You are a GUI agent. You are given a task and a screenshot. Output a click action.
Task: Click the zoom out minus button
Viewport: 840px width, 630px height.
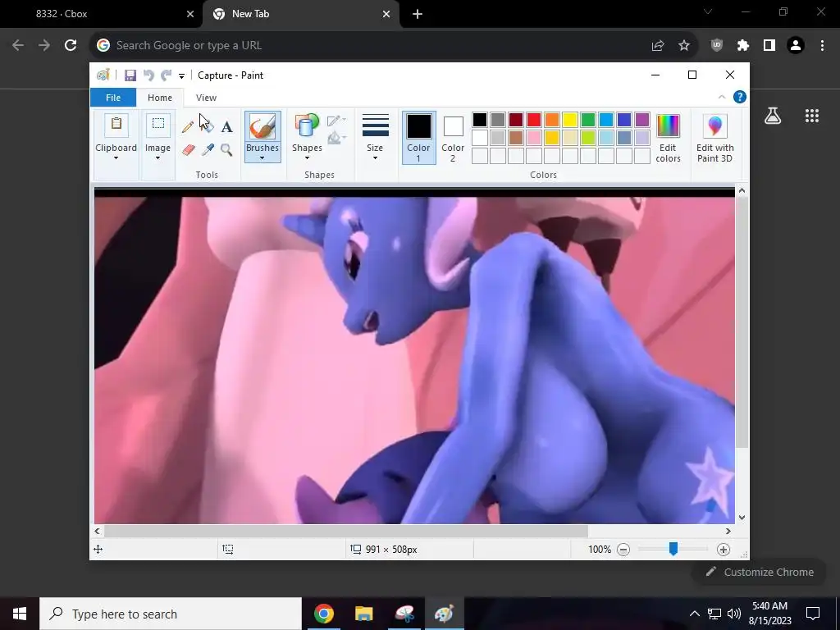tap(623, 549)
